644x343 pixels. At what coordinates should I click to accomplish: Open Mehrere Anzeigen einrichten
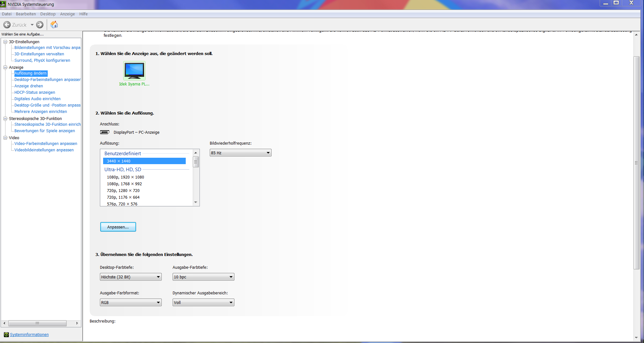[x=41, y=112]
